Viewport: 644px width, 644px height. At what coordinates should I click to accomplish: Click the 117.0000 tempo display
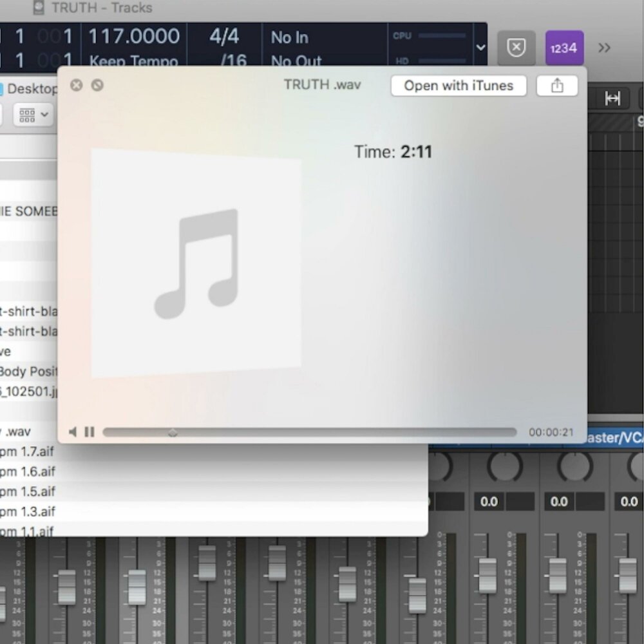point(134,37)
